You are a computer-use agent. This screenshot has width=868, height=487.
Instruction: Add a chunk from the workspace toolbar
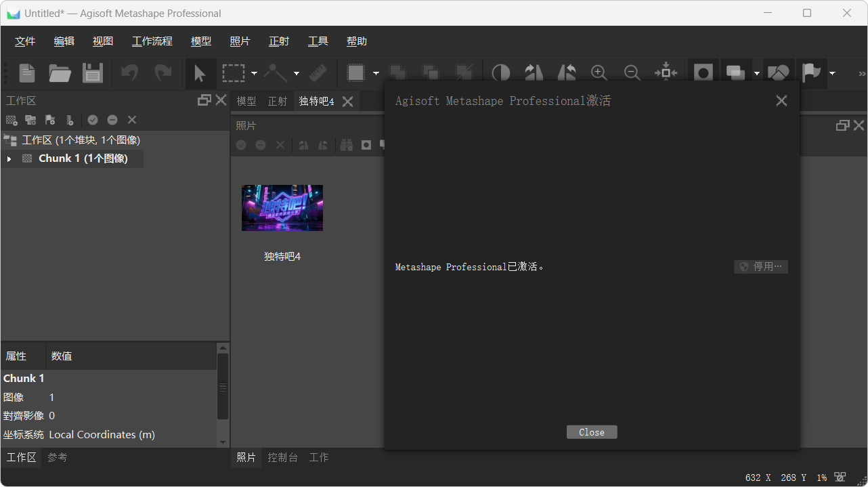(x=12, y=120)
